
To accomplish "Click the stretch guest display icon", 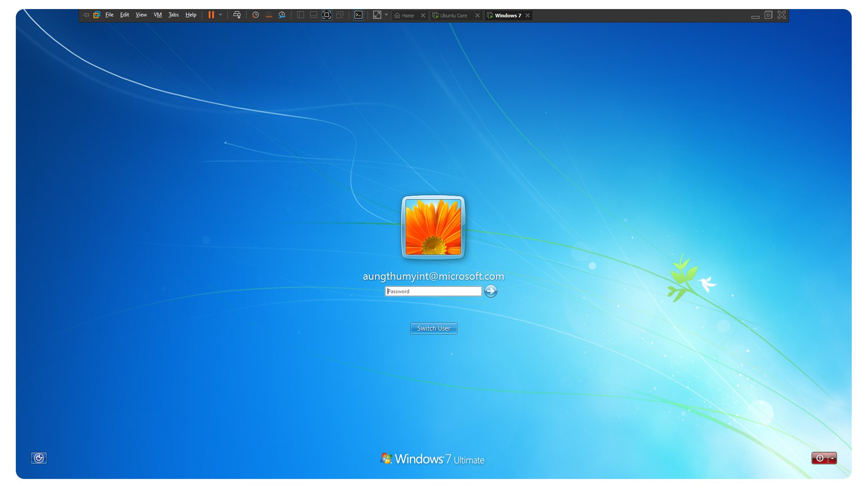I will click(377, 15).
